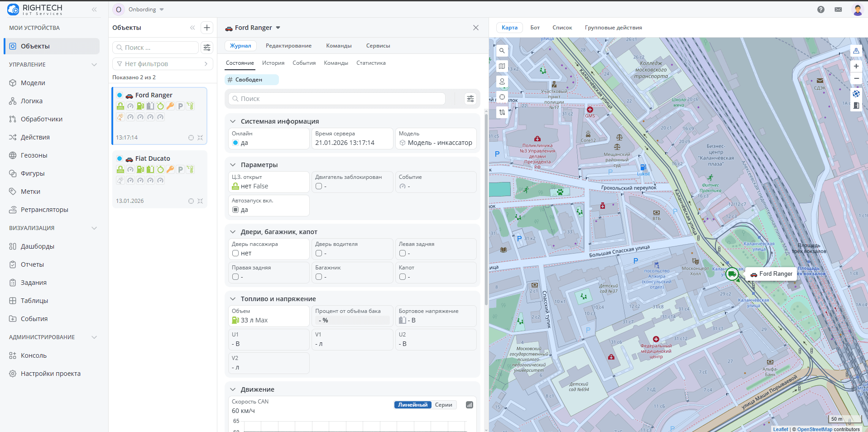This screenshot has height=432, width=868.
Task: Toggle Багажник checkbox
Action: pyautogui.click(x=319, y=277)
